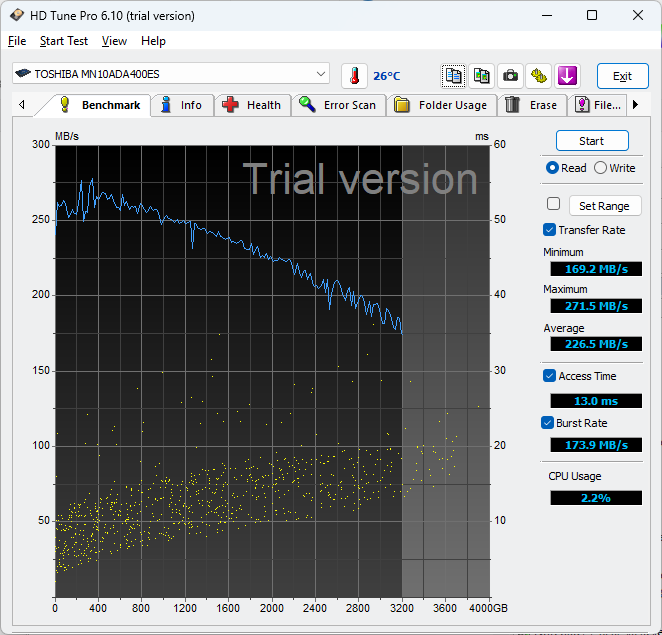Click the Exit button
Viewport: 662px width, 635px height.
(622, 76)
